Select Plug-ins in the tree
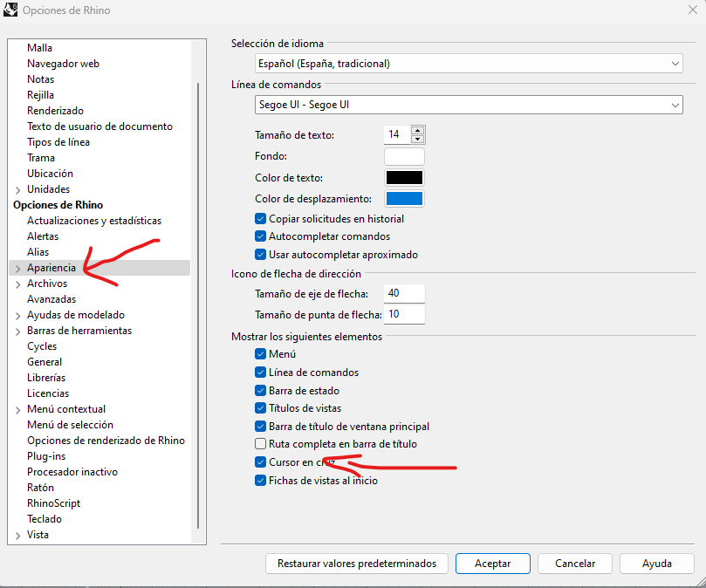 (46, 456)
